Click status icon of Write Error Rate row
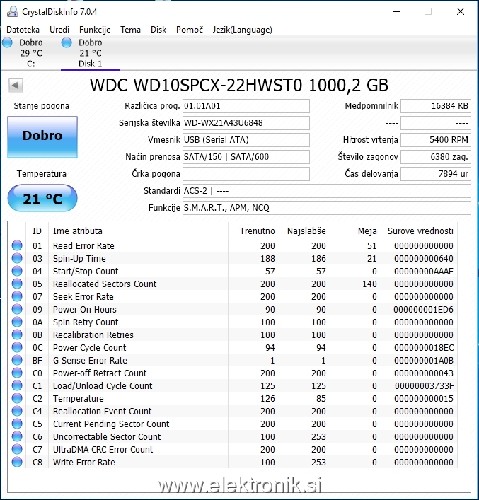Viewport: 479px width, 500px height. click(17, 462)
